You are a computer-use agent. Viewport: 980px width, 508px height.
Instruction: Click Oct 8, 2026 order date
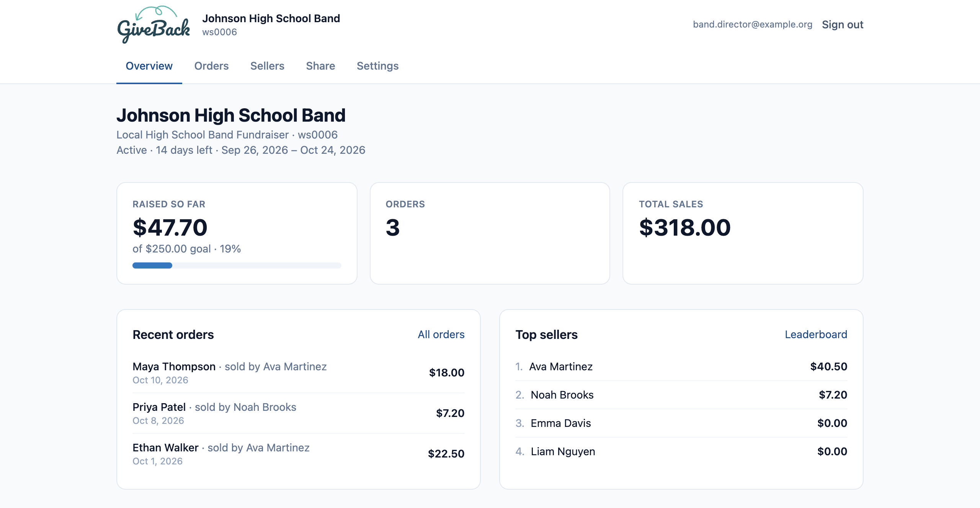158,420
